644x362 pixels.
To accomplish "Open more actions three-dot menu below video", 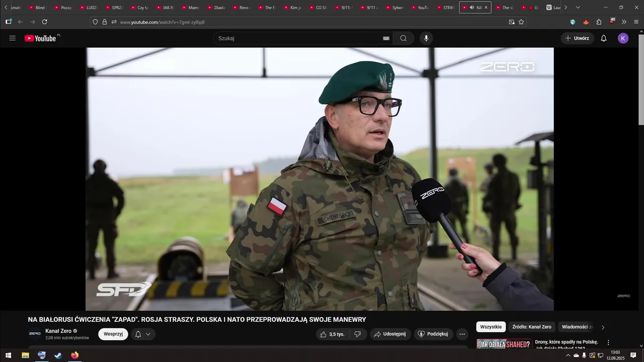I will (462, 334).
